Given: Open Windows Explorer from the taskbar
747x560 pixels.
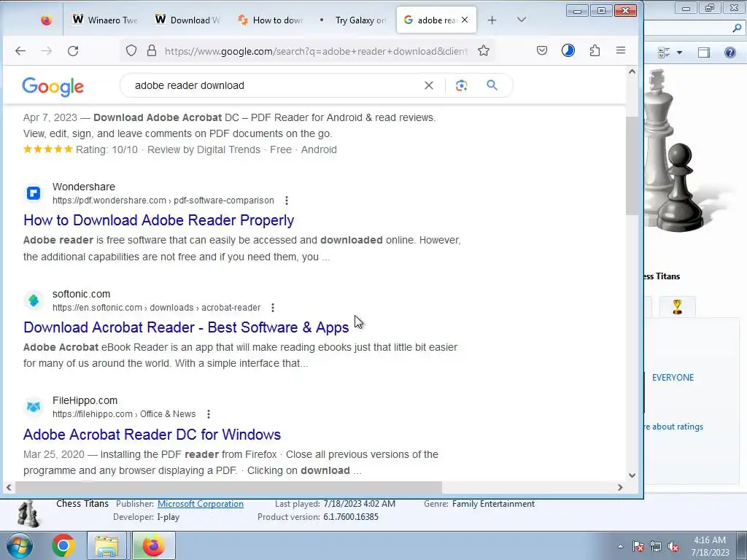Looking at the screenshot, I should coord(107,545).
